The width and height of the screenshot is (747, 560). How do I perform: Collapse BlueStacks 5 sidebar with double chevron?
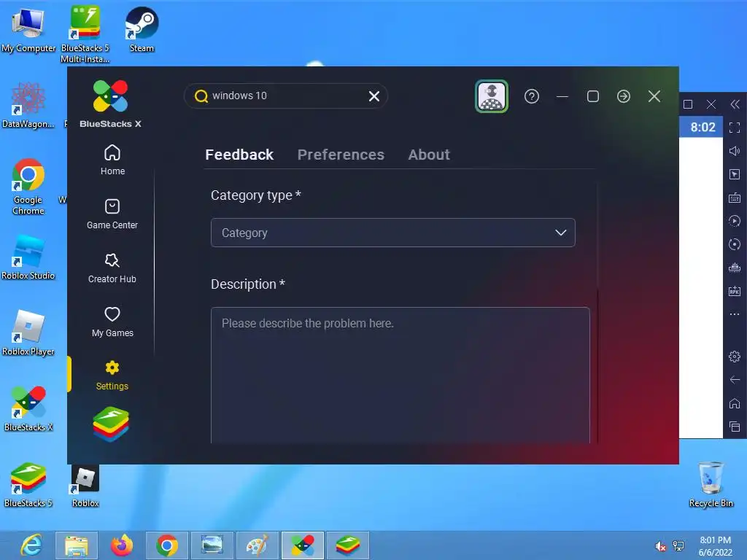tap(735, 104)
